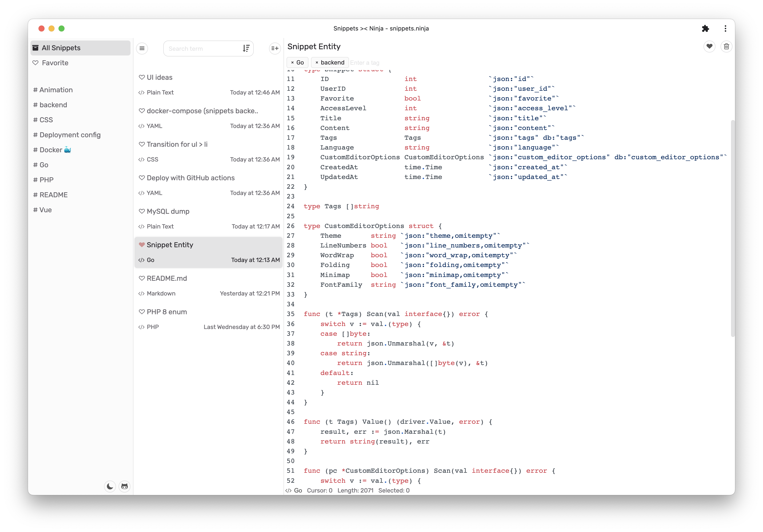Image resolution: width=763 pixels, height=532 pixels.
Task: Click the Cursor: 0 status entry
Action: [319, 490]
